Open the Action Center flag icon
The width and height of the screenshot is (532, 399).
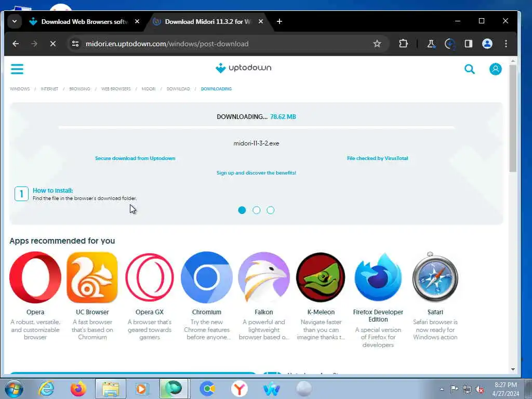(x=454, y=389)
